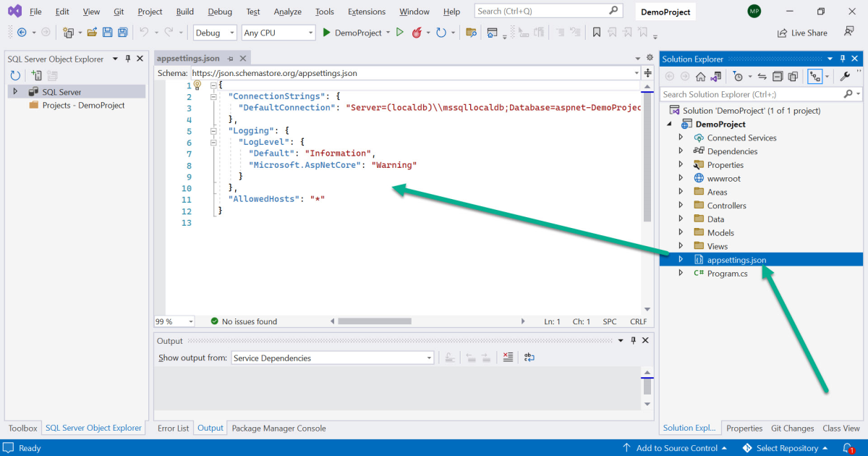The width and height of the screenshot is (868, 456).
Task: Switch to the Error List tab
Action: pyautogui.click(x=174, y=428)
